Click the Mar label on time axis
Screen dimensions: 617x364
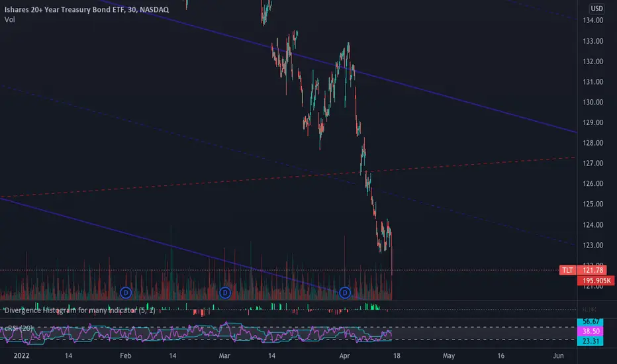pos(224,356)
